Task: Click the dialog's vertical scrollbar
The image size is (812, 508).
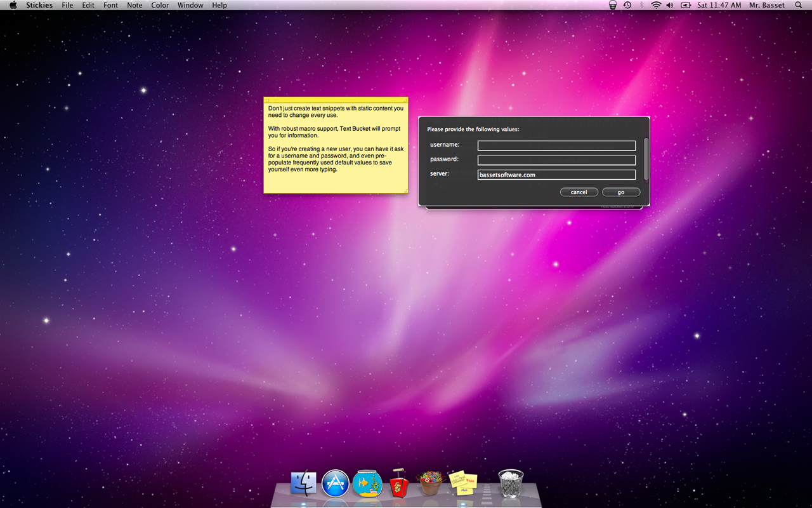Action: coord(646,159)
